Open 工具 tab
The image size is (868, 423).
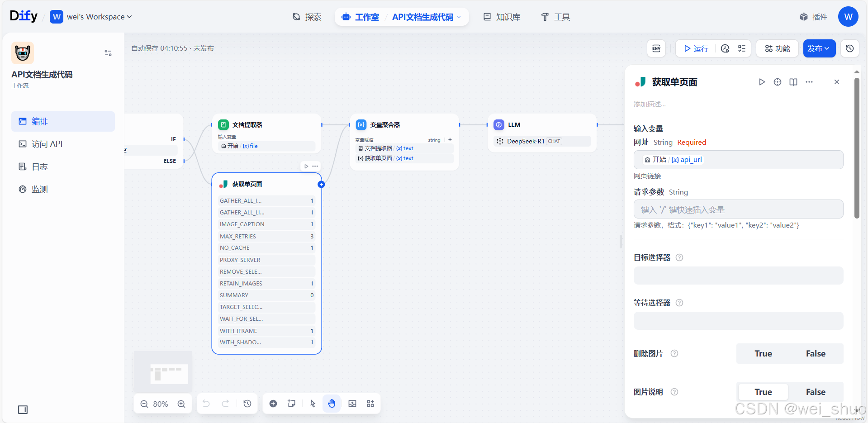(555, 17)
